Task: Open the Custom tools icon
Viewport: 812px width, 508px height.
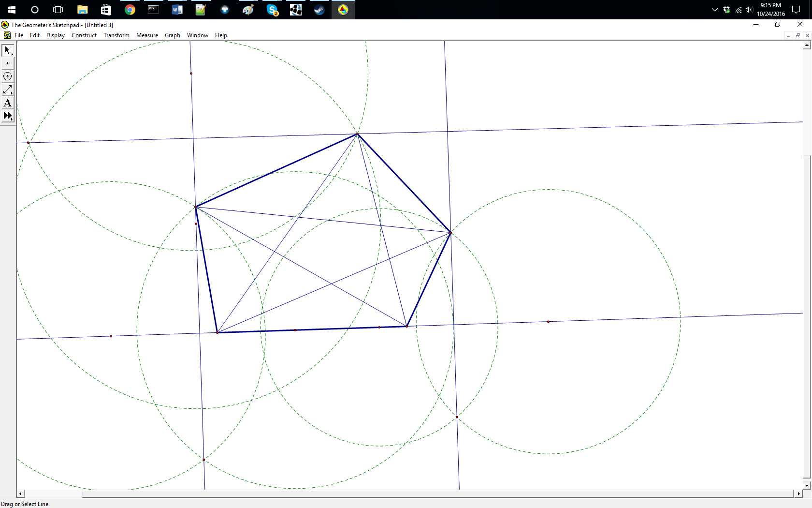Action: click(8, 116)
